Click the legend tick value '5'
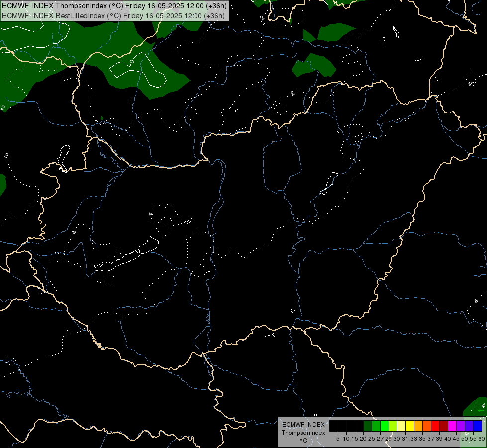The height and width of the screenshot is (448, 487). [x=338, y=439]
